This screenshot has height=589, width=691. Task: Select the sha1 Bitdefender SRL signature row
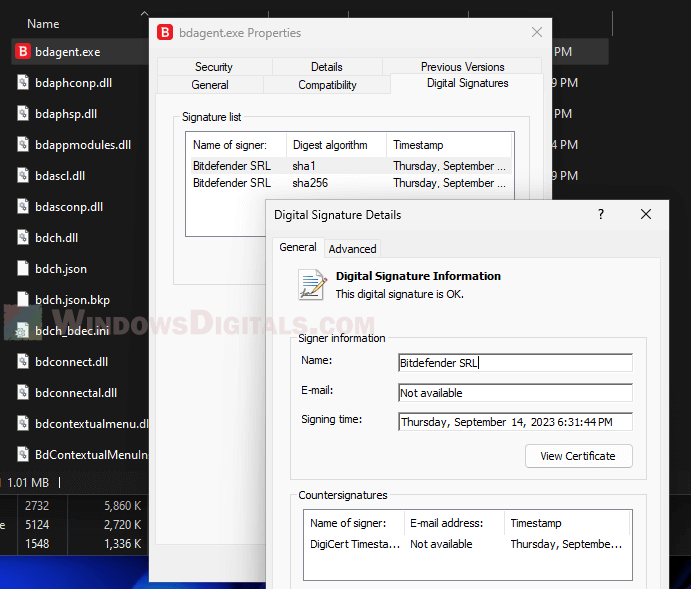click(x=351, y=166)
